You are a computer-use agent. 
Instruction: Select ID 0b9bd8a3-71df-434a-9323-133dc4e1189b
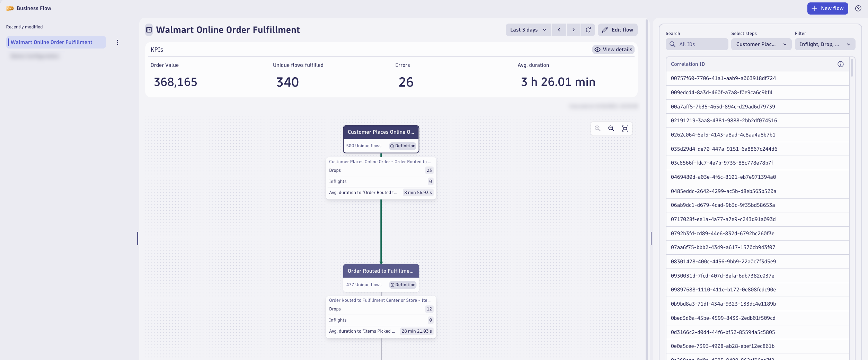coord(758,304)
